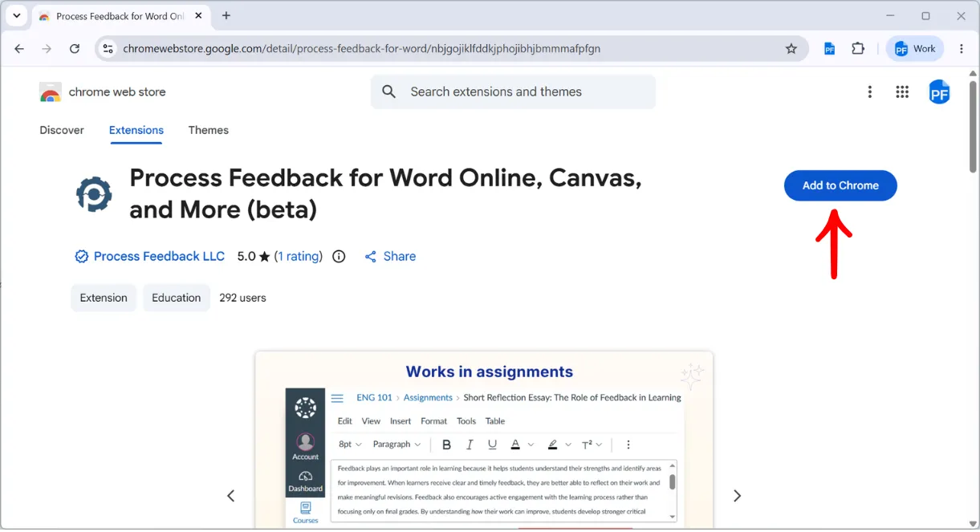Open the Process Feedback extension toolbar icon

coord(830,49)
